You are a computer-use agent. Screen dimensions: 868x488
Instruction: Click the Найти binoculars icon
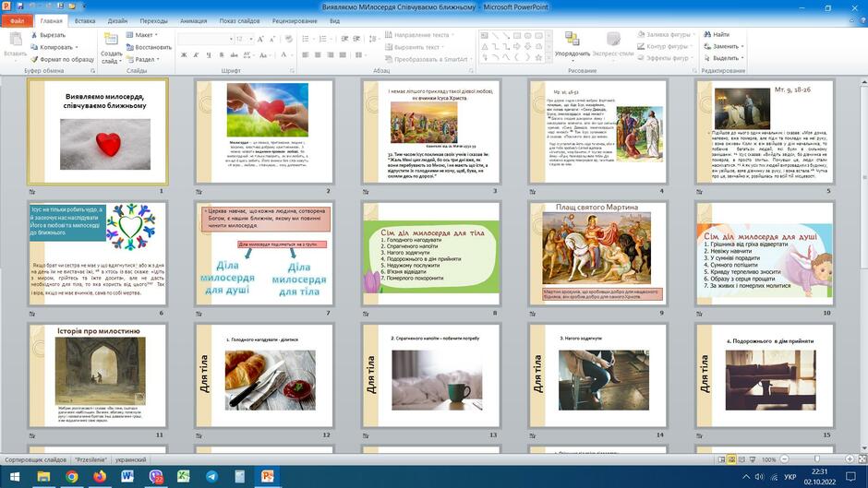click(x=707, y=34)
